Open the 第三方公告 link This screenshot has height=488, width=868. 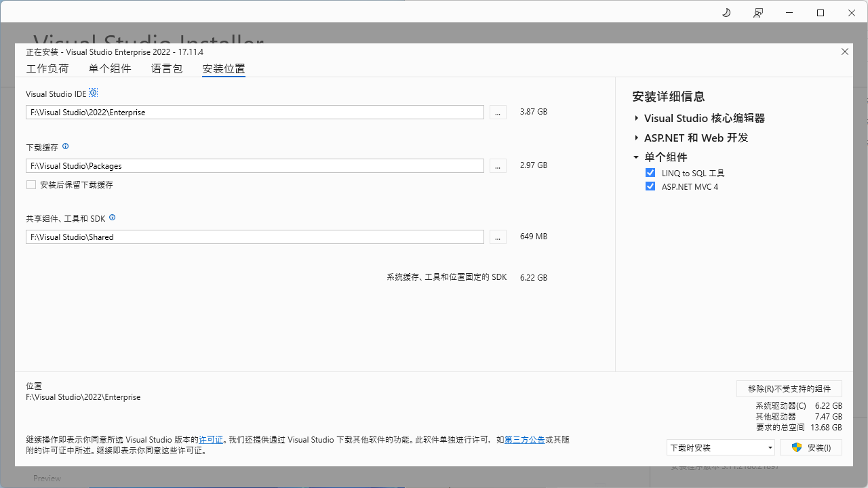point(525,440)
